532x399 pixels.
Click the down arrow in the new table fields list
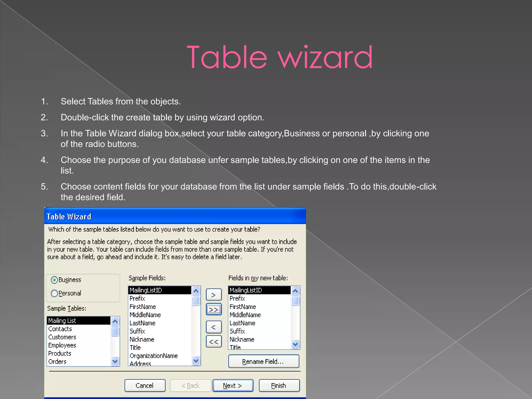[295, 344]
